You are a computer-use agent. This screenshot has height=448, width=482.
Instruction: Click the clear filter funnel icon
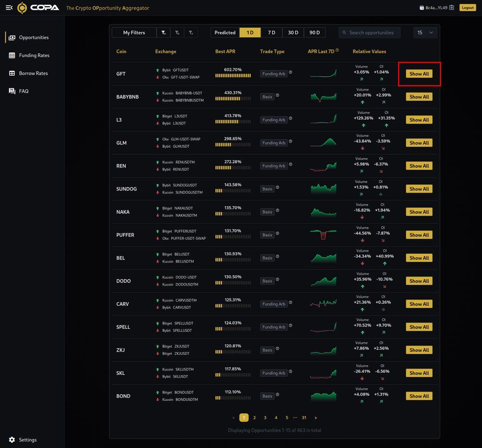(191, 33)
